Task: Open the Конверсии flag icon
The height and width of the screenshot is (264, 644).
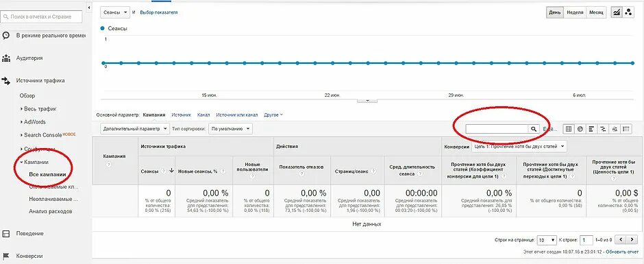Action: point(5,256)
